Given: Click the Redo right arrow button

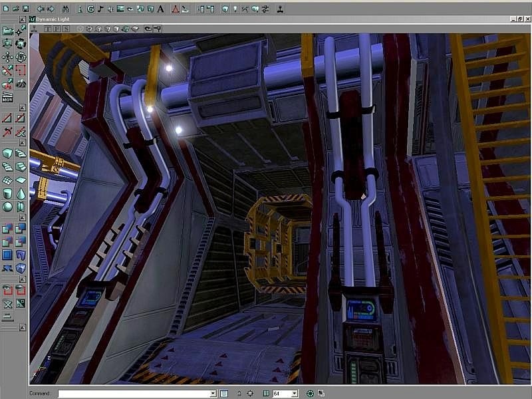Looking at the screenshot, I should click(x=51, y=9).
